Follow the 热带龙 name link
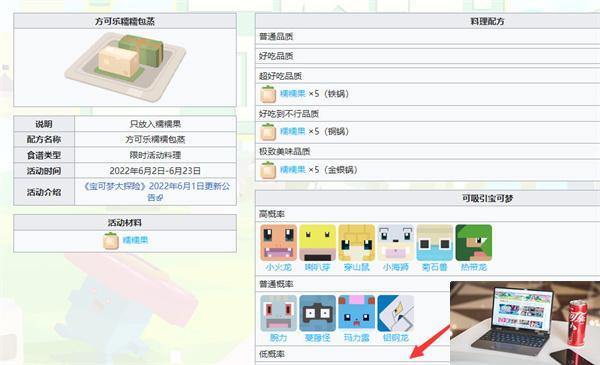Screen dimensions: 600x365 (x=474, y=267)
